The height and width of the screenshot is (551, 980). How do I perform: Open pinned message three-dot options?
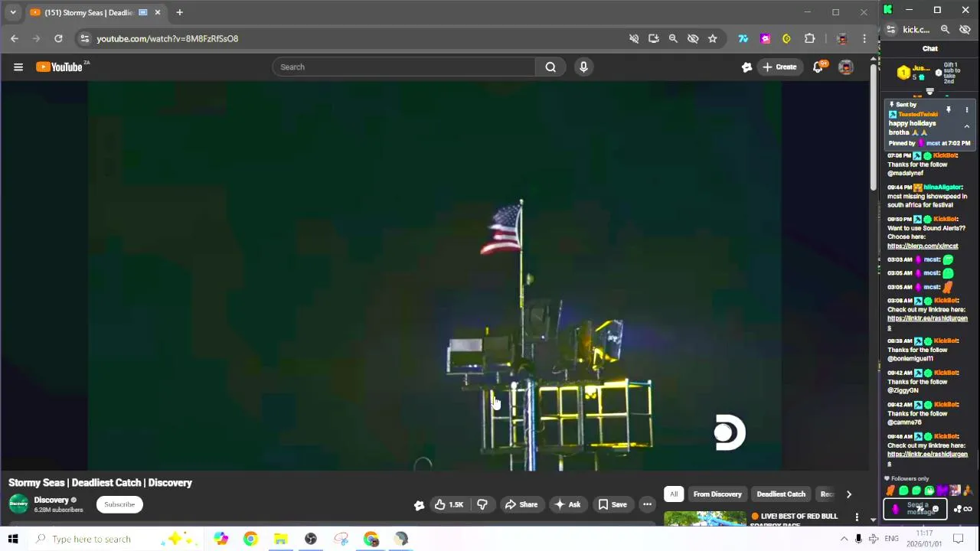(x=966, y=110)
